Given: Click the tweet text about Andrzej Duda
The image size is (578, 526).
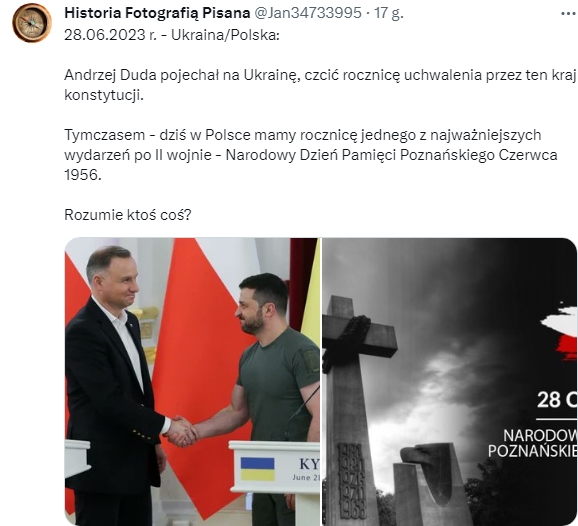Looking at the screenshot, I should coord(320,85).
